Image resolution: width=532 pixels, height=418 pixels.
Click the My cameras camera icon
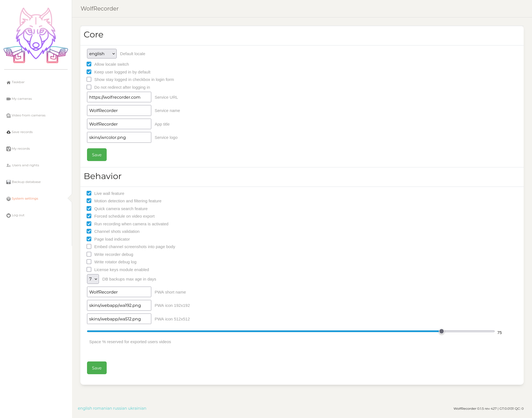tap(9, 99)
